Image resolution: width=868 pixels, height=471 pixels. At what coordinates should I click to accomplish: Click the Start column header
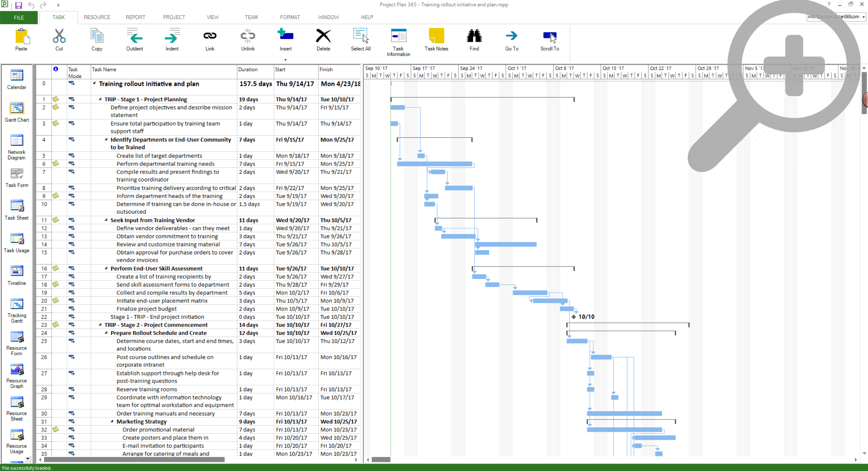coord(296,72)
